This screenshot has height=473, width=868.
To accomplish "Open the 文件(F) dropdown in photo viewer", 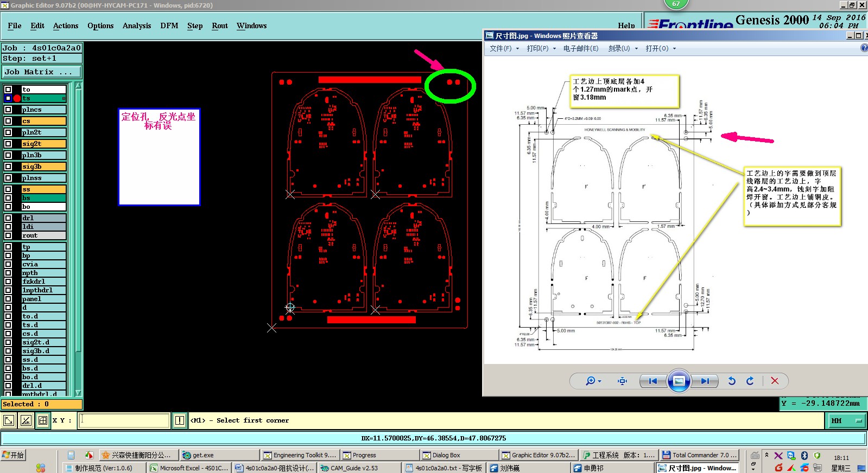I will coord(504,48).
